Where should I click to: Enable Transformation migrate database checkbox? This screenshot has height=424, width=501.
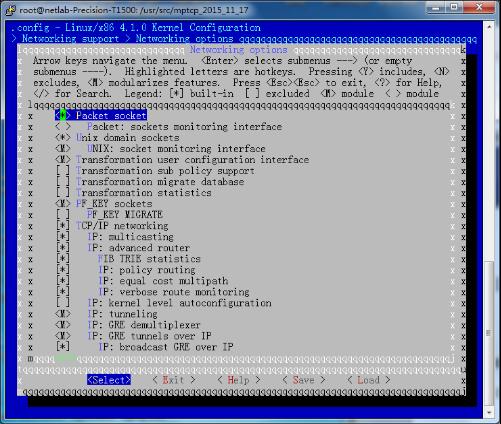coord(63,182)
